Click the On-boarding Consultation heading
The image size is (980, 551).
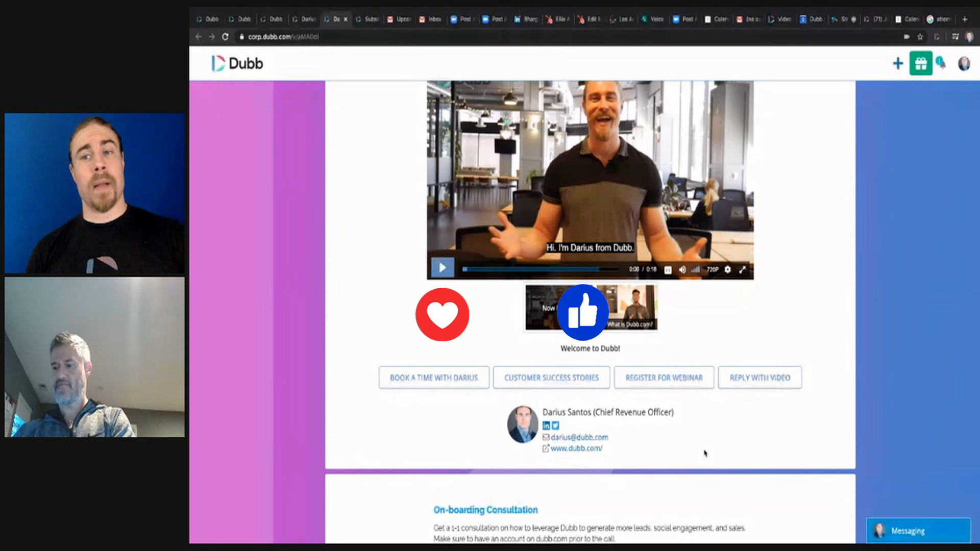[485, 510]
